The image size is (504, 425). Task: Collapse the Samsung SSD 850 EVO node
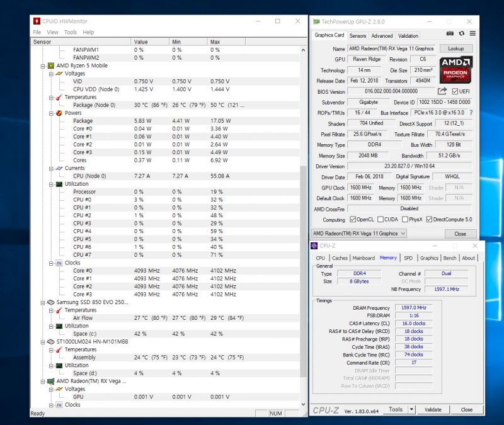pos(43,303)
